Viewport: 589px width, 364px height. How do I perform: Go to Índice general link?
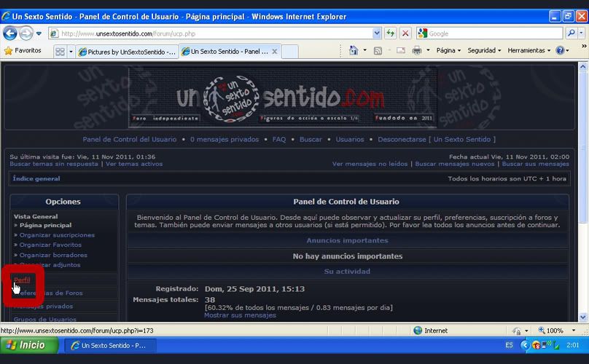[36, 178]
